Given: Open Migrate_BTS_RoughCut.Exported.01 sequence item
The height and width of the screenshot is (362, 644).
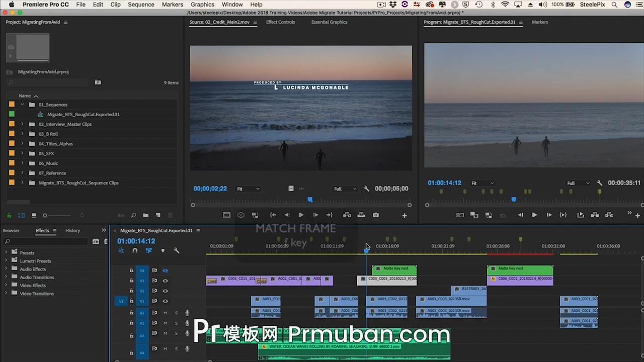Looking at the screenshot, I should 83,114.
